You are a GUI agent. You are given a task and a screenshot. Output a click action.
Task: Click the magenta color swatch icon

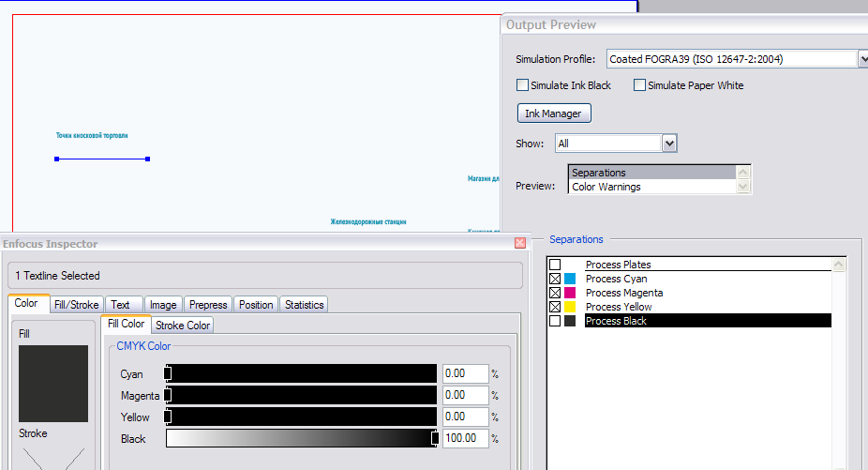[x=570, y=293]
